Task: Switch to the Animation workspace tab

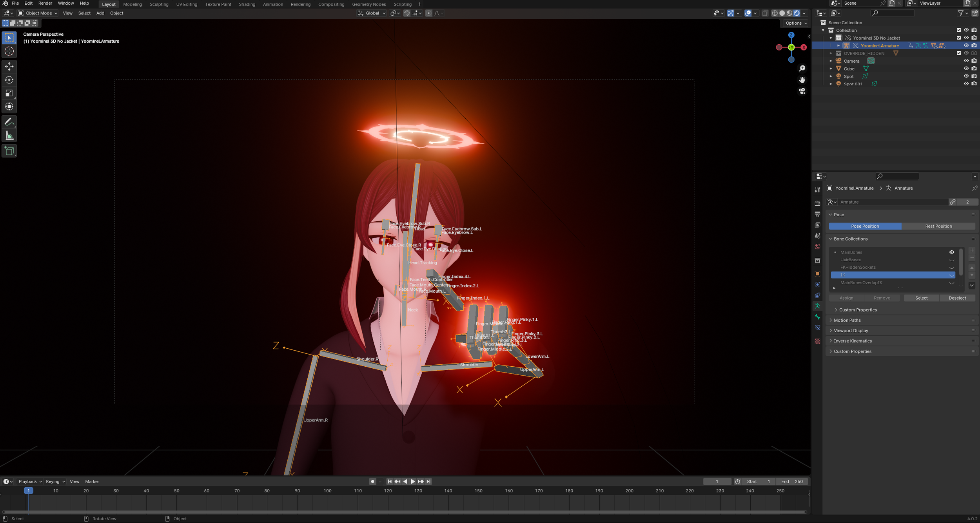Action: [x=273, y=4]
